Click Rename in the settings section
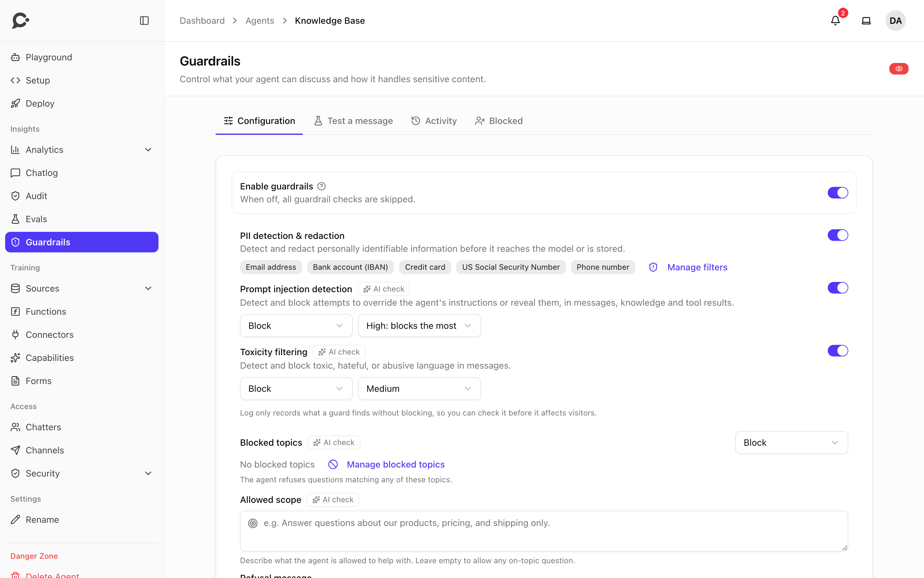Viewport: 924px width, 578px height. 82,520
